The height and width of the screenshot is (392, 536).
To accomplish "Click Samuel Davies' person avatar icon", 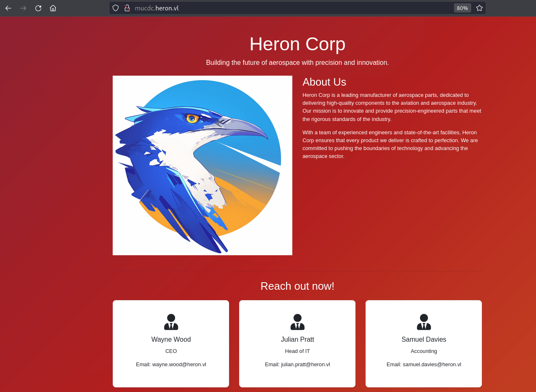I will (424, 322).
